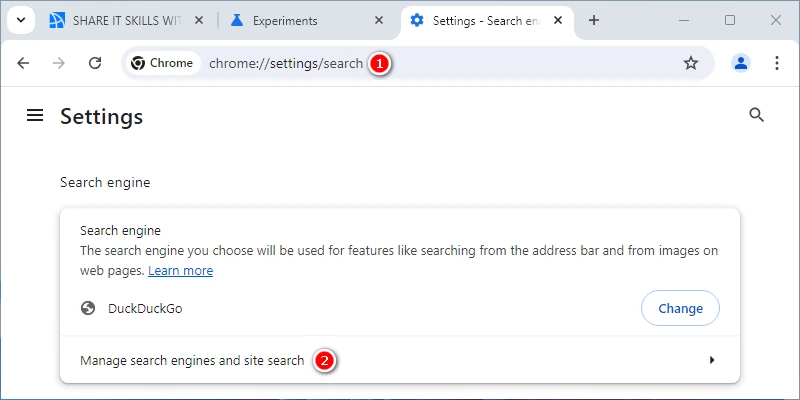Expand arrow beside Manage search engines
The image size is (800, 400).
(712, 360)
